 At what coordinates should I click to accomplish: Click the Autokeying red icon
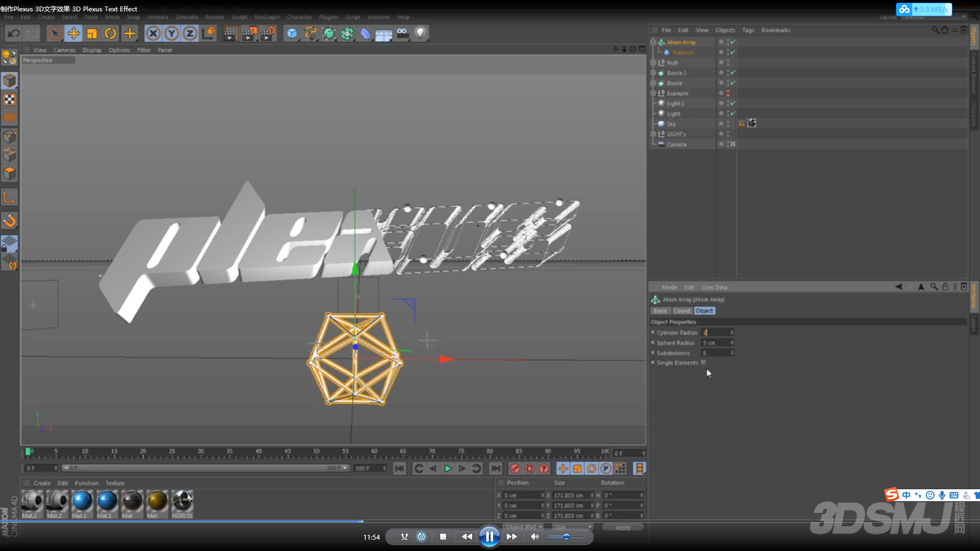tap(529, 469)
